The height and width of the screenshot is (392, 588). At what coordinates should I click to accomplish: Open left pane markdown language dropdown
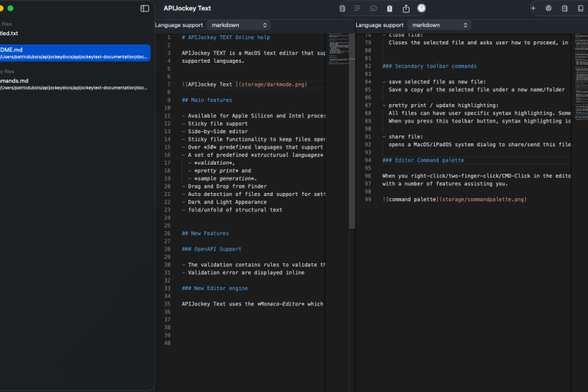[238, 25]
